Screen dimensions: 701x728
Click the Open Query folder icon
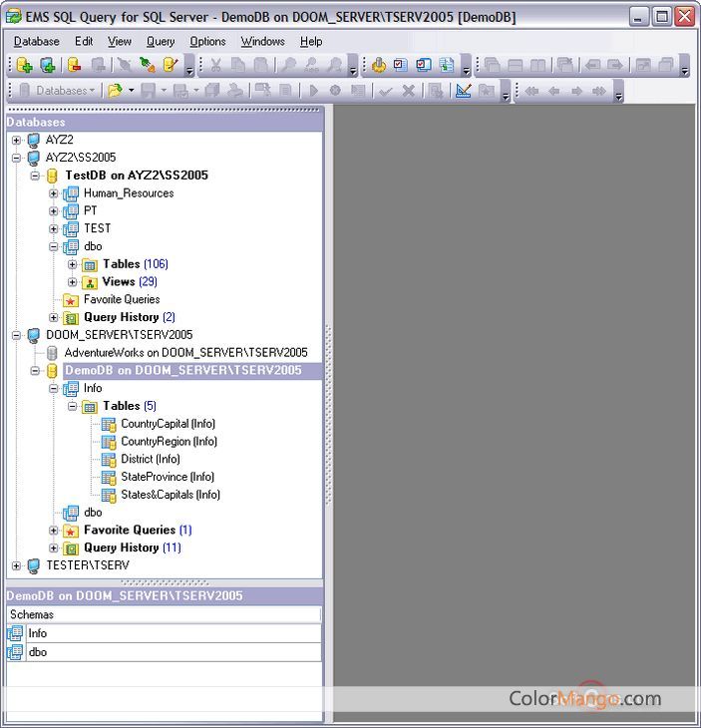click(115, 91)
